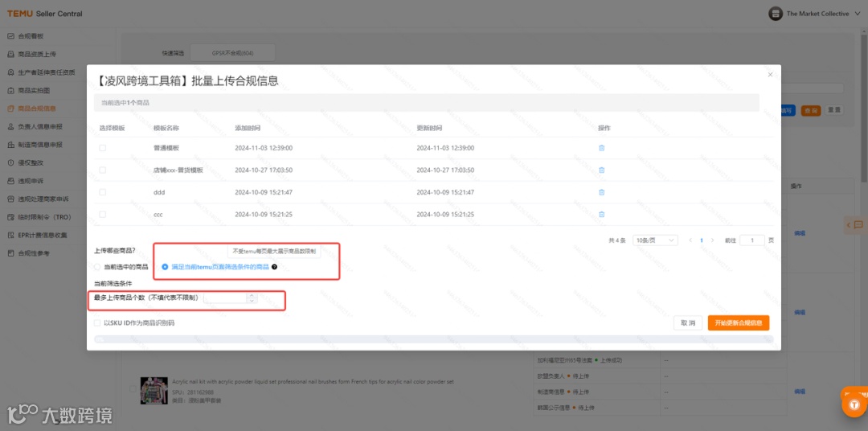The height and width of the screenshot is (431, 868).
Task: Select the ddd template checkbox
Action: point(102,192)
